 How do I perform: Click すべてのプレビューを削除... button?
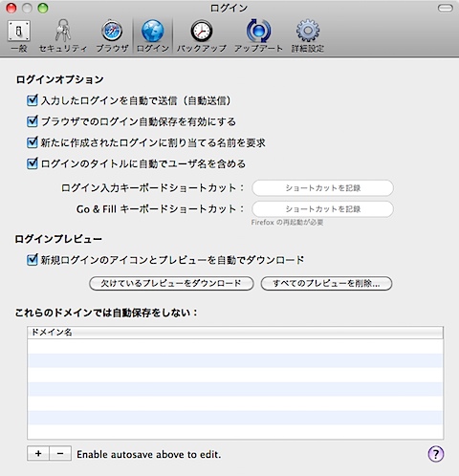click(x=326, y=283)
